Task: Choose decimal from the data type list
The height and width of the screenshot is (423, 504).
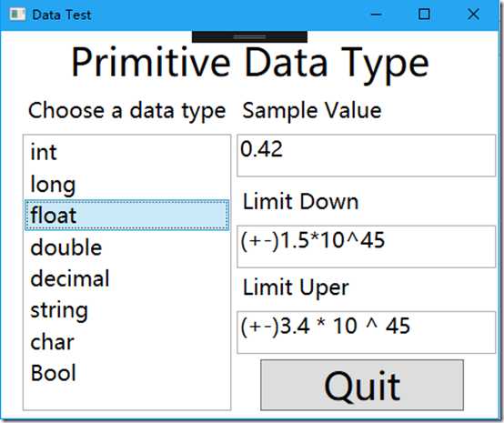Action: click(127, 278)
